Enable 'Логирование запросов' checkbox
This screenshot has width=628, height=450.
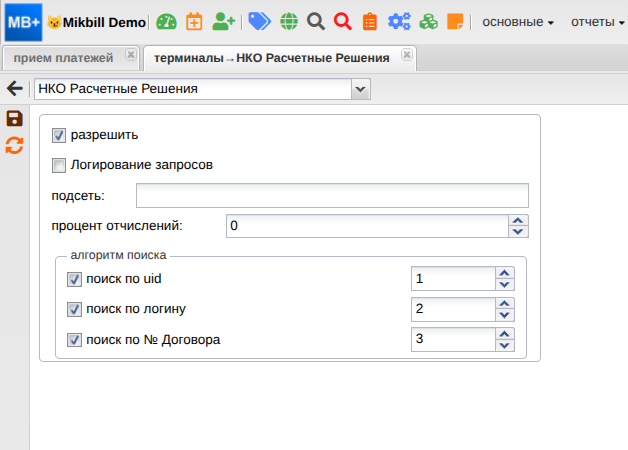point(59,165)
